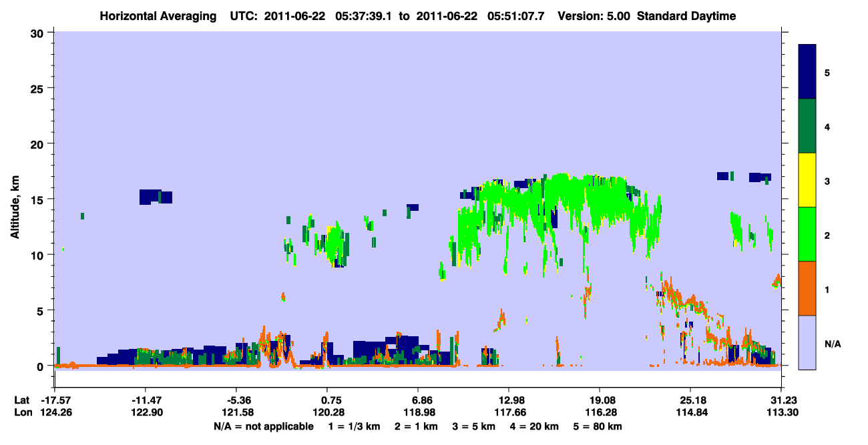Click the lavender N/A legend swatch
Viewport: 868px width, 445px height.
pyautogui.click(x=807, y=342)
